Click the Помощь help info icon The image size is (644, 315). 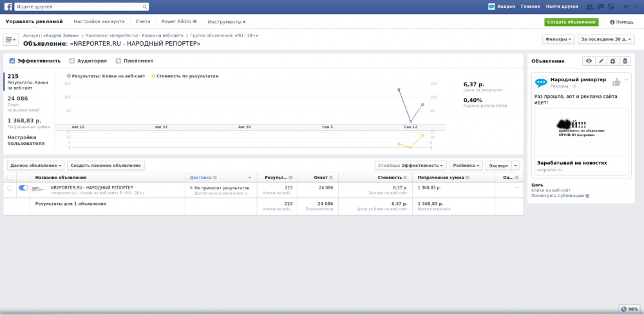(612, 22)
